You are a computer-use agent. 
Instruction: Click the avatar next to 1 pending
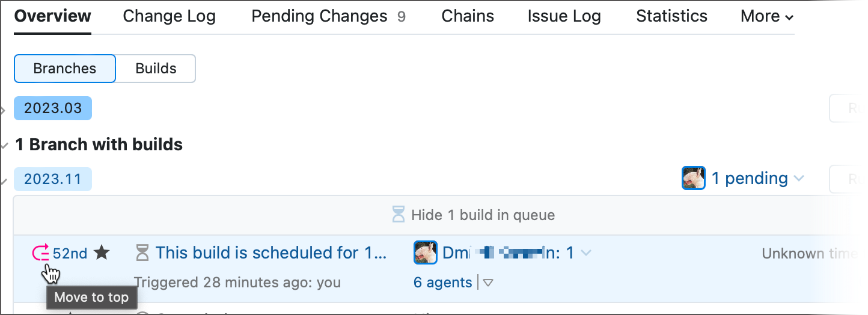693,179
